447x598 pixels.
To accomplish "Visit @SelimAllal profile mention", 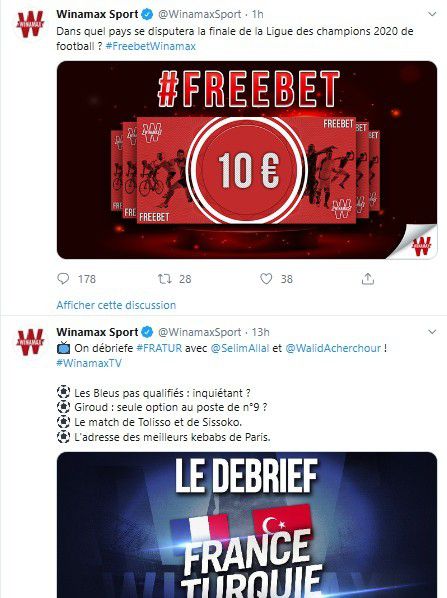I will [x=240, y=348].
